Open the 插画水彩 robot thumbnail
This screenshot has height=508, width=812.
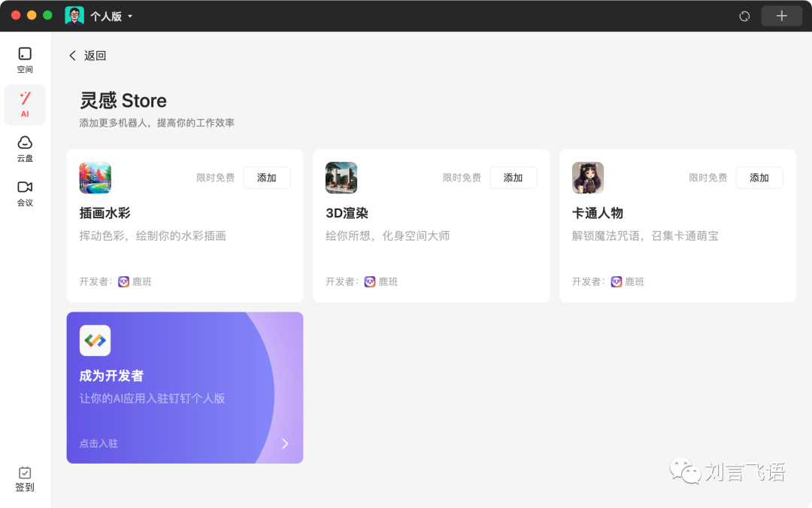(x=95, y=178)
